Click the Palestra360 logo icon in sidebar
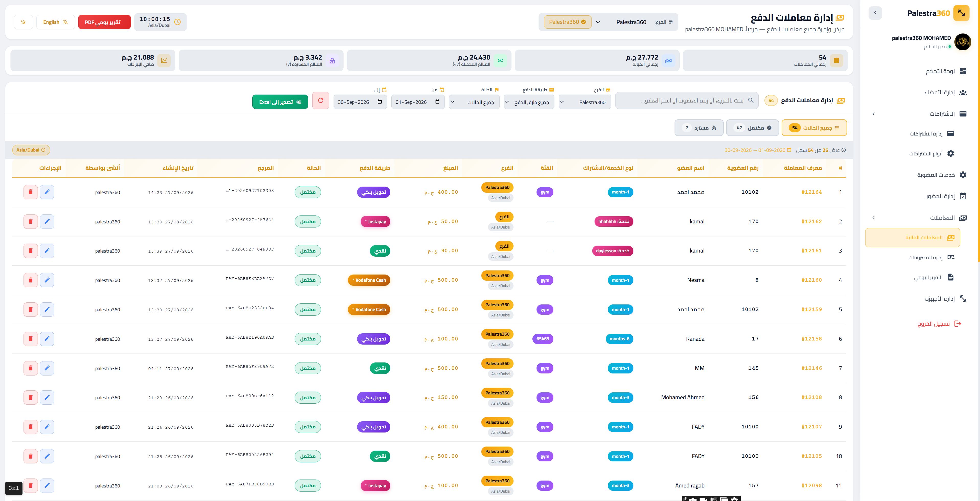This screenshot has height=501, width=980. point(961,13)
